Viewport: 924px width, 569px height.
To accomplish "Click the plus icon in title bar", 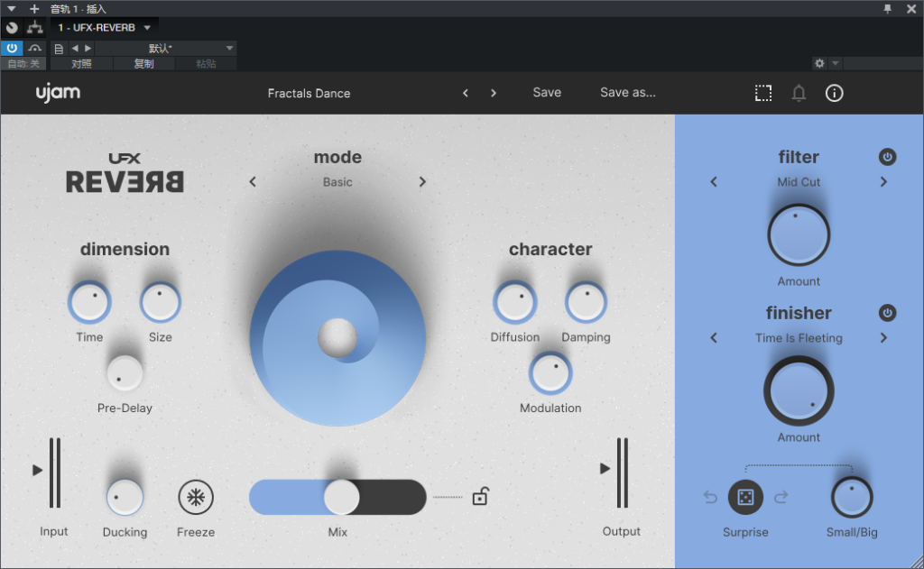I will 34,9.
